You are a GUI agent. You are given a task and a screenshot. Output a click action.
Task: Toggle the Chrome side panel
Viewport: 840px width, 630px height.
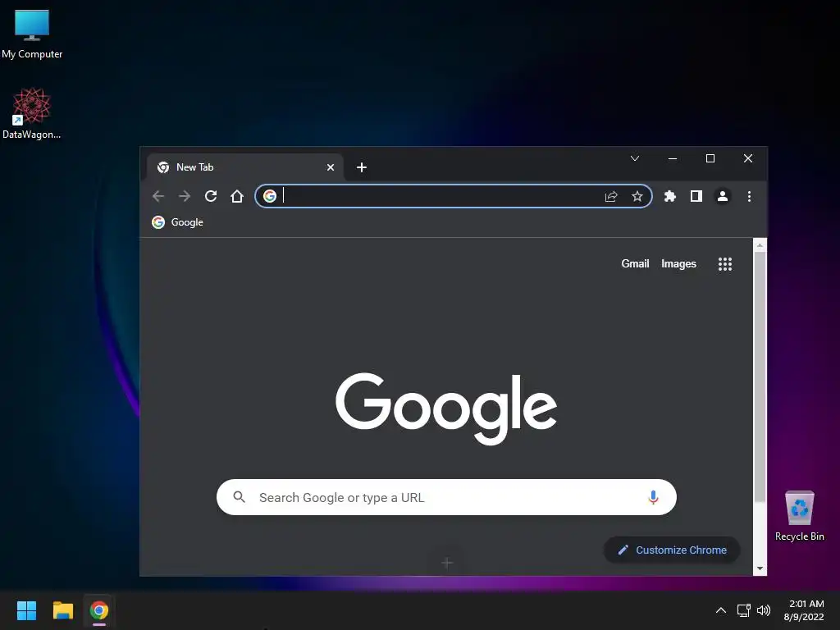point(696,196)
